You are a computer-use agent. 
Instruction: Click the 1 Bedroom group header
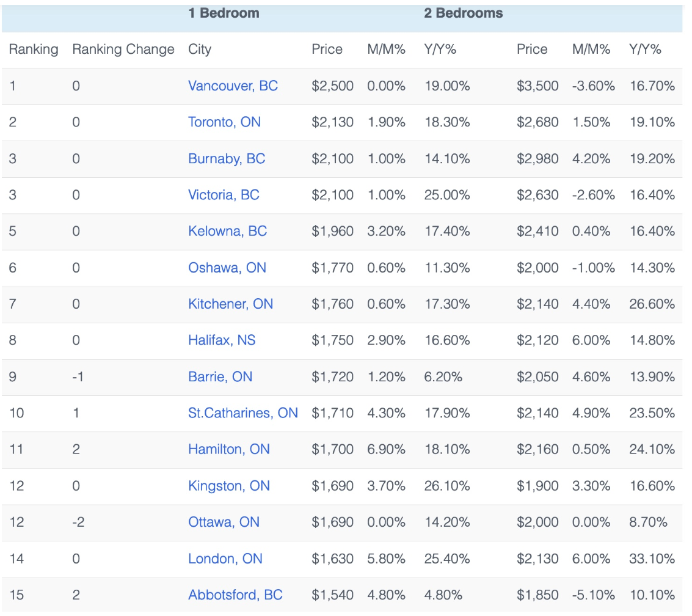click(224, 13)
